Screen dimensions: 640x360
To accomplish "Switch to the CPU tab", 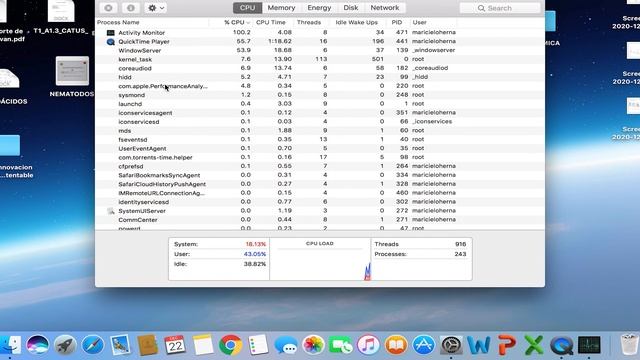I will tap(247, 8).
